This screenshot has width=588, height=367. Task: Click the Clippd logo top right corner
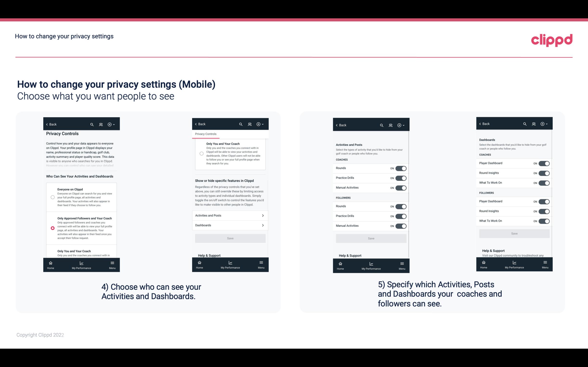click(x=552, y=39)
